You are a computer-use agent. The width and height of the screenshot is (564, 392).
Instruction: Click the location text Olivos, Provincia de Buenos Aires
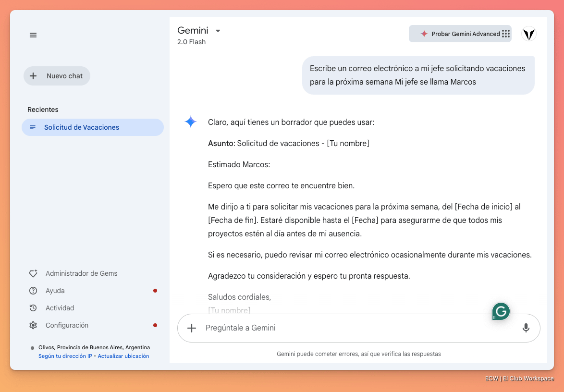point(94,347)
